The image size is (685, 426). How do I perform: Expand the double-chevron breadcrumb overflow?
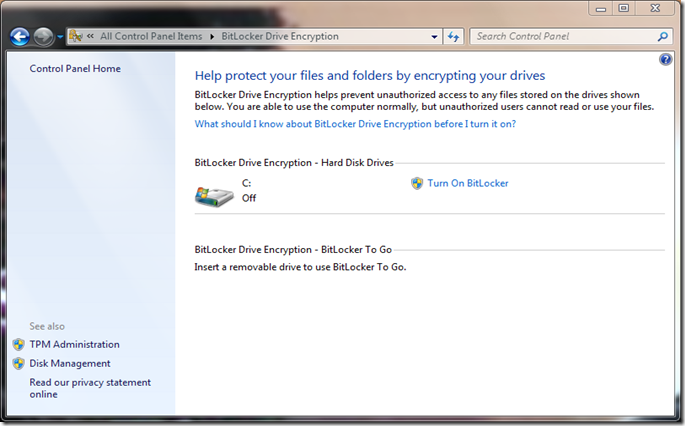coord(90,36)
